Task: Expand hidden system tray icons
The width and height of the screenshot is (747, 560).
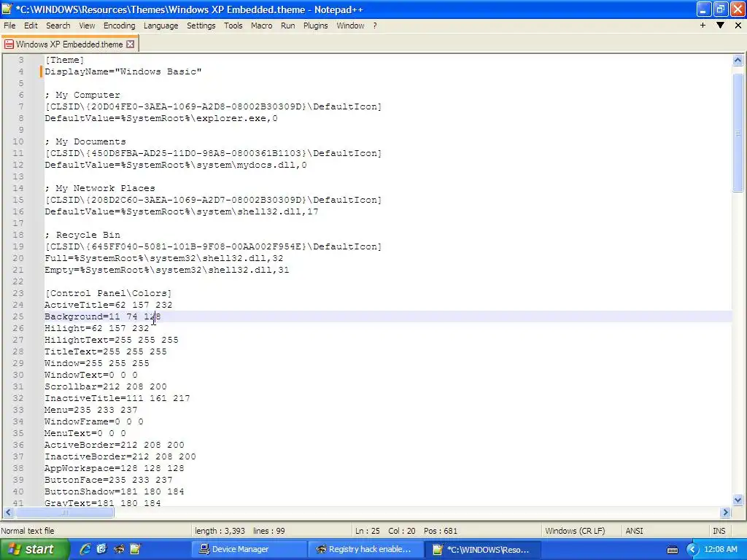Action: click(692, 550)
